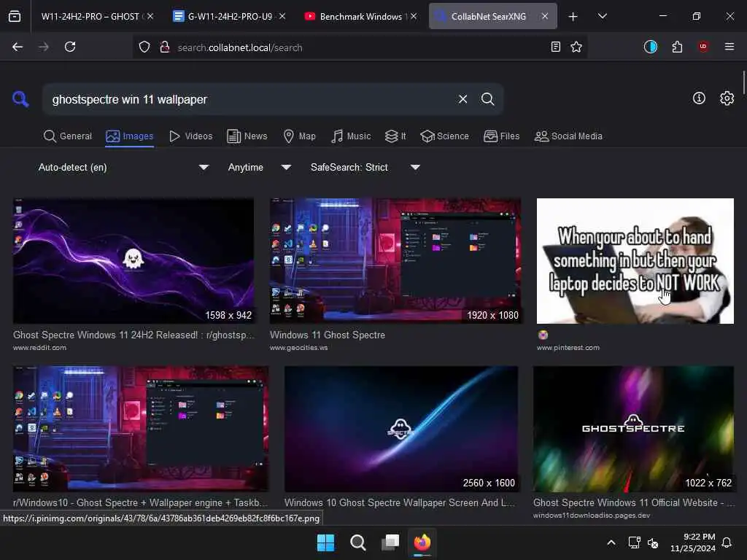
Task: Open SearXNG preferences gear icon
Action: click(727, 98)
